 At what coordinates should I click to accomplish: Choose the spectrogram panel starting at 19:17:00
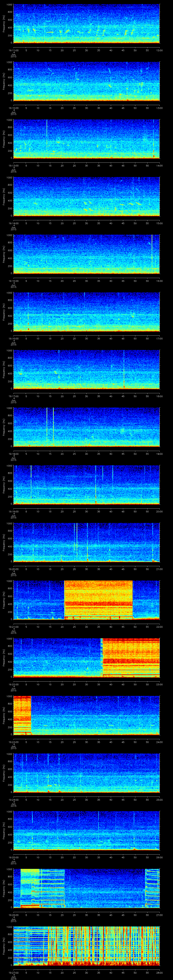(x=87, y=369)
